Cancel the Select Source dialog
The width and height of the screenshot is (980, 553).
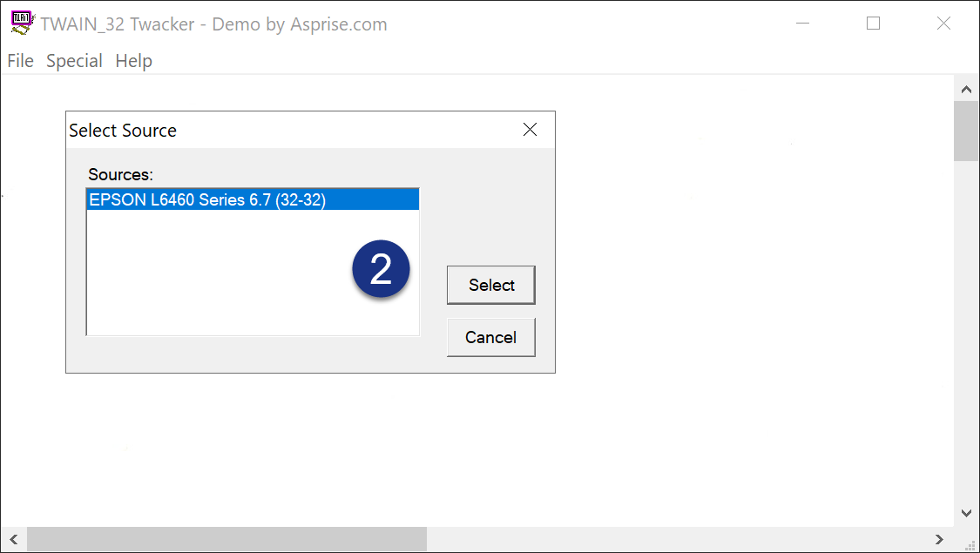(491, 337)
